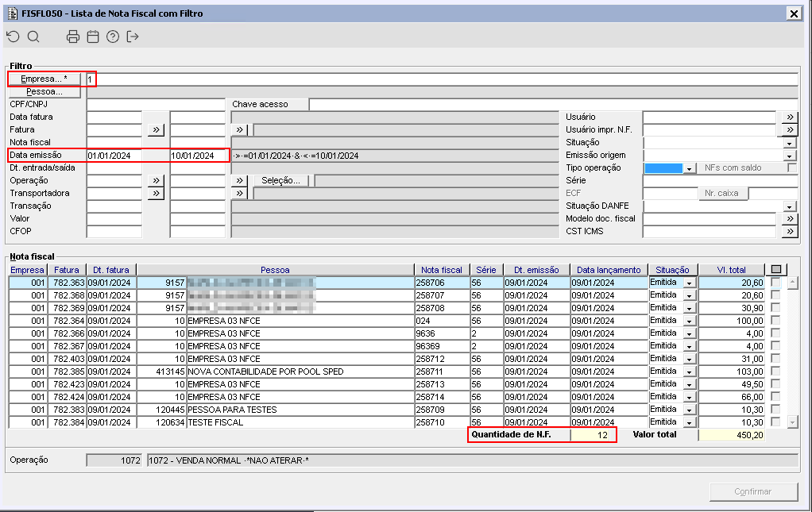
Task: Click the magnifier search toolbar icon
Action: pos(33,37)
